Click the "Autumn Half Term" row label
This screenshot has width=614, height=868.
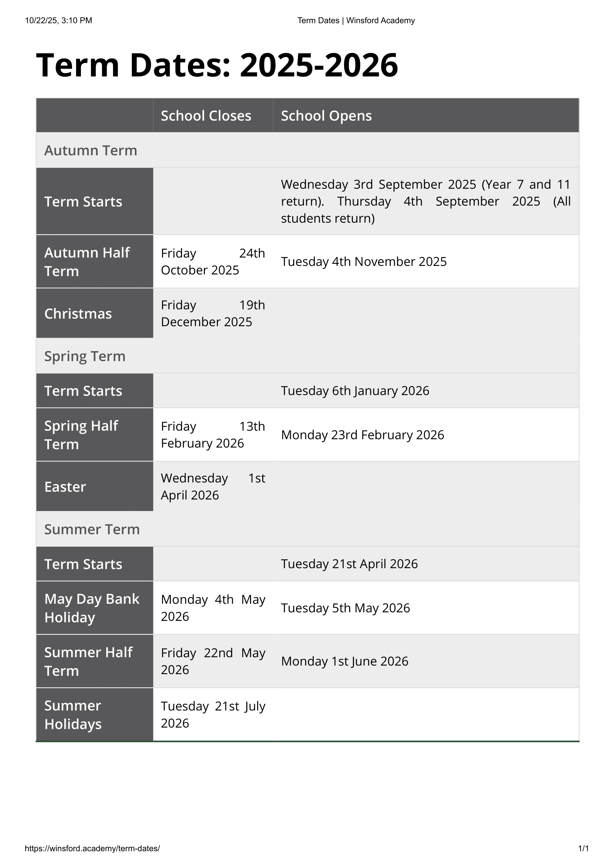coord(87,262)
